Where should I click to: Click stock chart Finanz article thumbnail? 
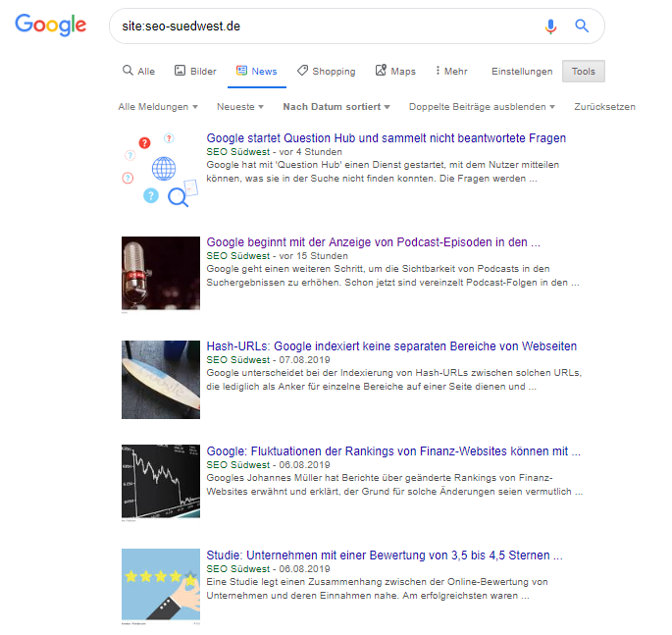click(161, 481)
